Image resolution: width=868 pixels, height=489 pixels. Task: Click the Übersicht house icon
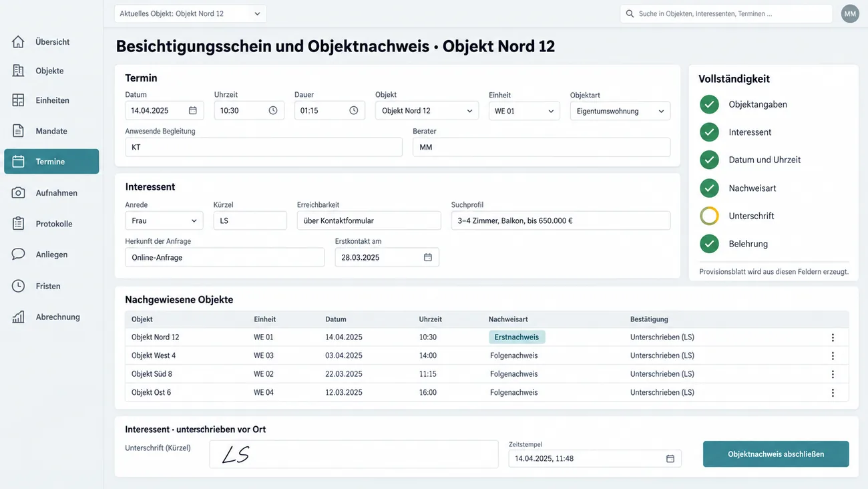19,41
